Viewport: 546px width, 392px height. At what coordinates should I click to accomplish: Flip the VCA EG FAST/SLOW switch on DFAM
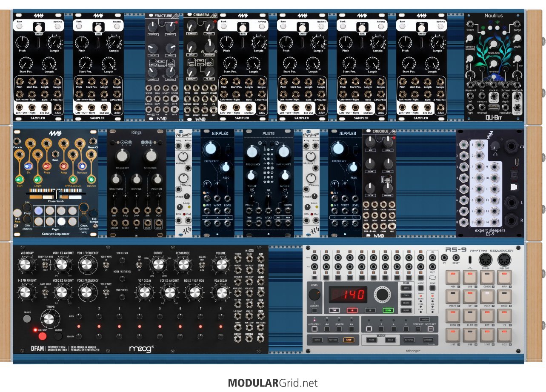(x=203, y=265)
